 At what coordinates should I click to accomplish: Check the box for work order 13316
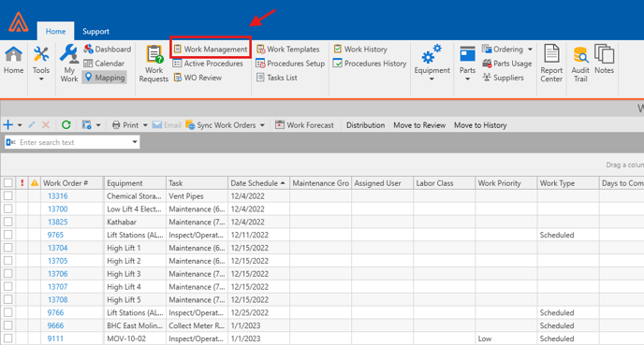pos(7,196)
